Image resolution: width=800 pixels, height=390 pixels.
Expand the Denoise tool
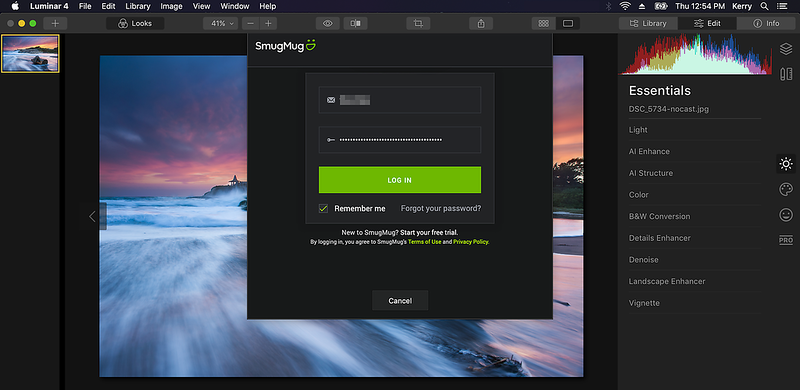click(x=694, y=260)
